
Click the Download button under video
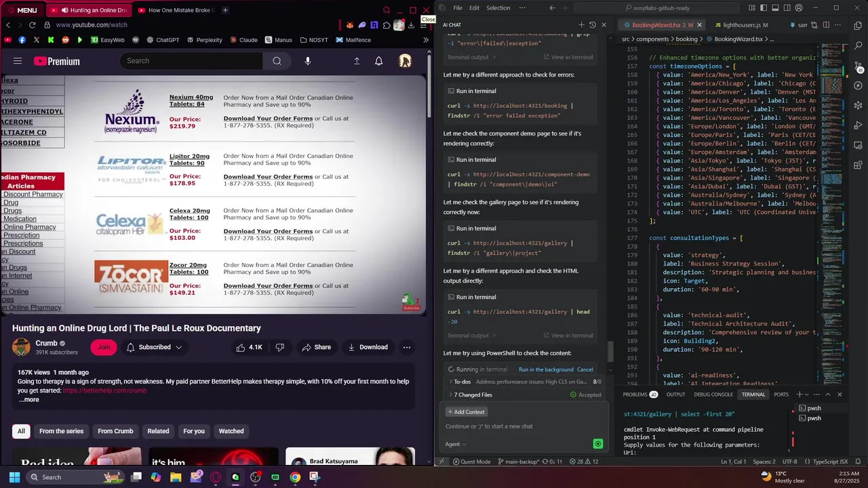(368, 347)
